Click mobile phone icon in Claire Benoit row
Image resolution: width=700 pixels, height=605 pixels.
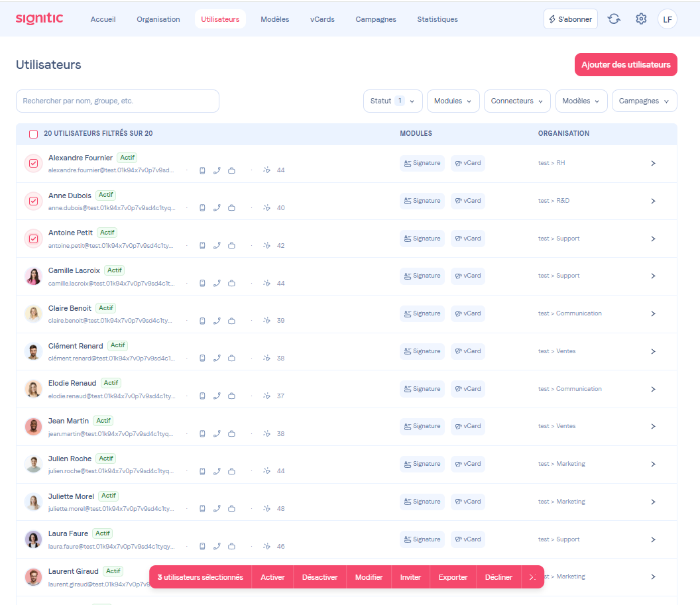(202, 321)
